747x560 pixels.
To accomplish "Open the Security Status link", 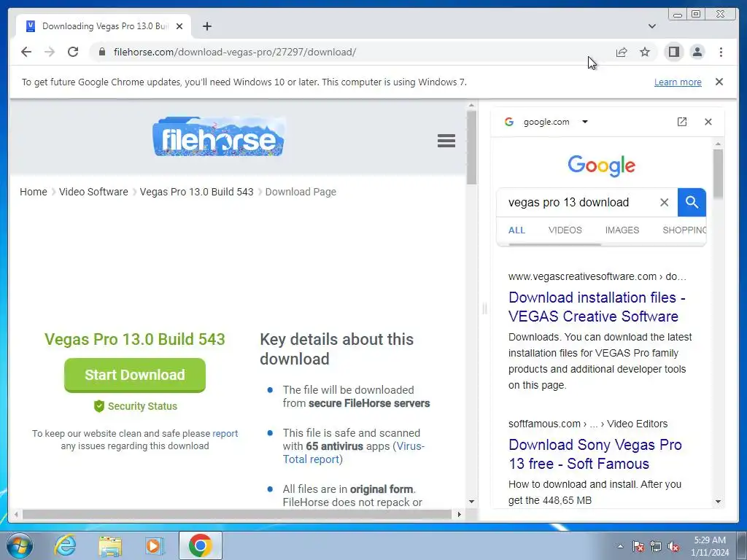I will 136,406.
